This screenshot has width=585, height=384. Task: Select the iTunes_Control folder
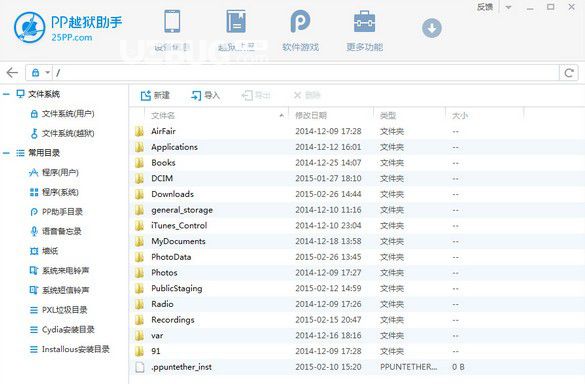[357, 225]
